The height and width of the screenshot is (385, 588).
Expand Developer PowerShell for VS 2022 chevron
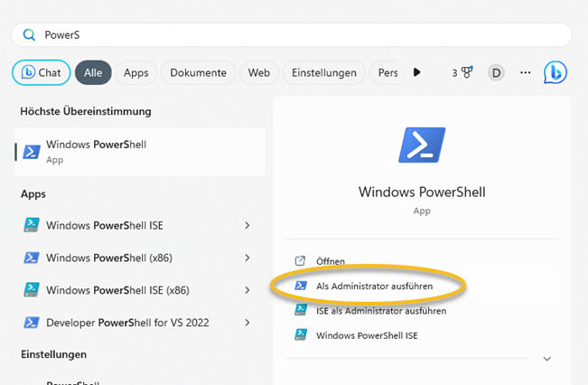247,323
